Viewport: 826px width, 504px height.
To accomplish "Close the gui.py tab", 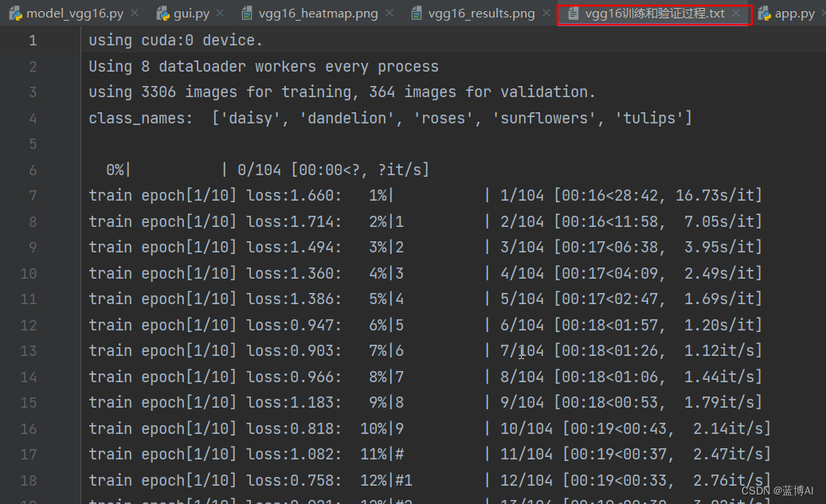I will 220,13.
